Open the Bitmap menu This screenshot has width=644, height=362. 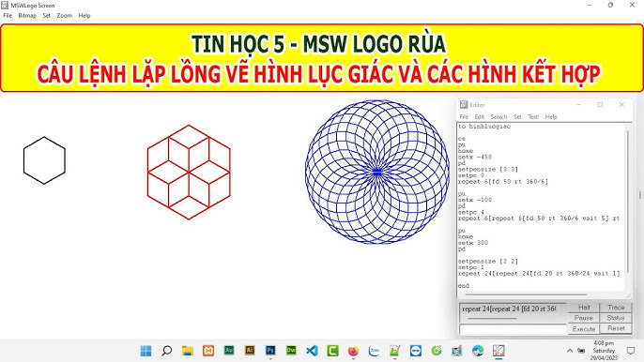point(27,16)
